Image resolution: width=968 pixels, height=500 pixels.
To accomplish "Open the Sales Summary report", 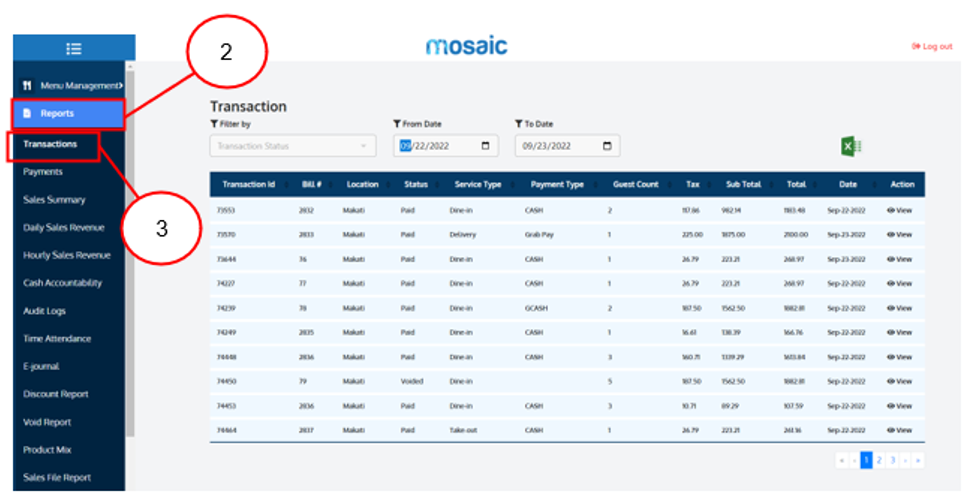I will coord(54,199).
